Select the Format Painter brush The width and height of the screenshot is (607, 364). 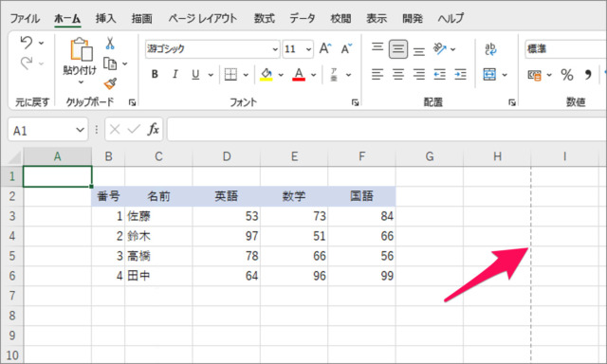tap(110, 83)
